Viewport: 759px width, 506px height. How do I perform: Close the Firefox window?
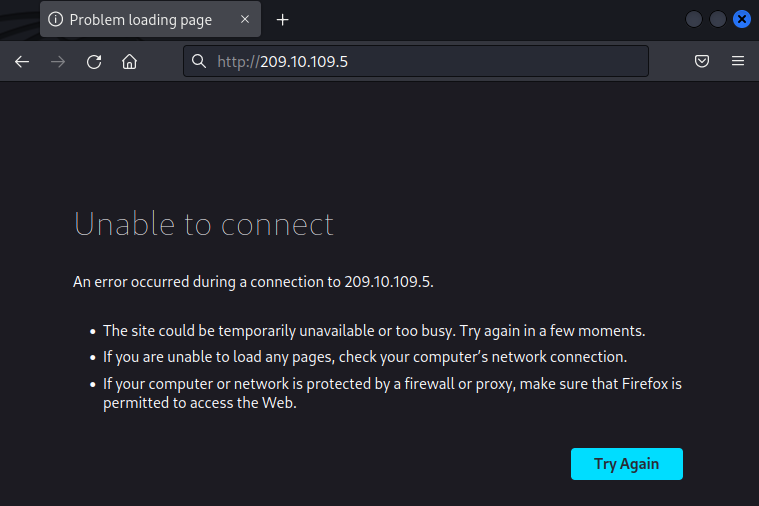click(741, 19)
